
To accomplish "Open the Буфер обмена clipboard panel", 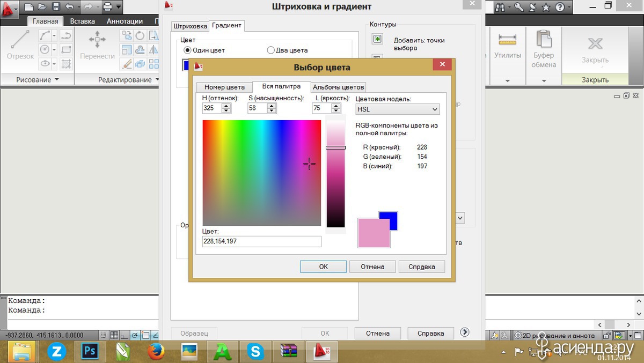I will tap(544, 49).
